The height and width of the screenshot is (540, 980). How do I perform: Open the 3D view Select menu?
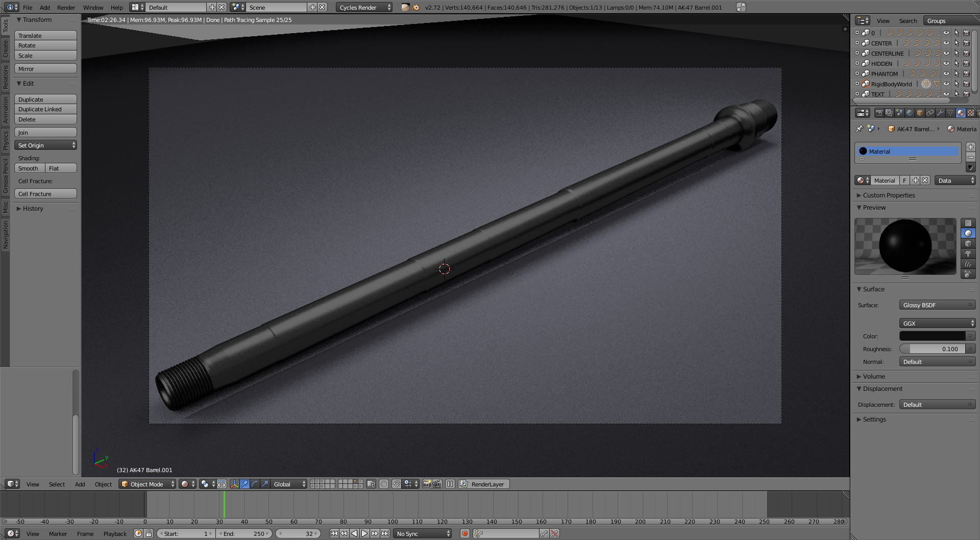57,484
